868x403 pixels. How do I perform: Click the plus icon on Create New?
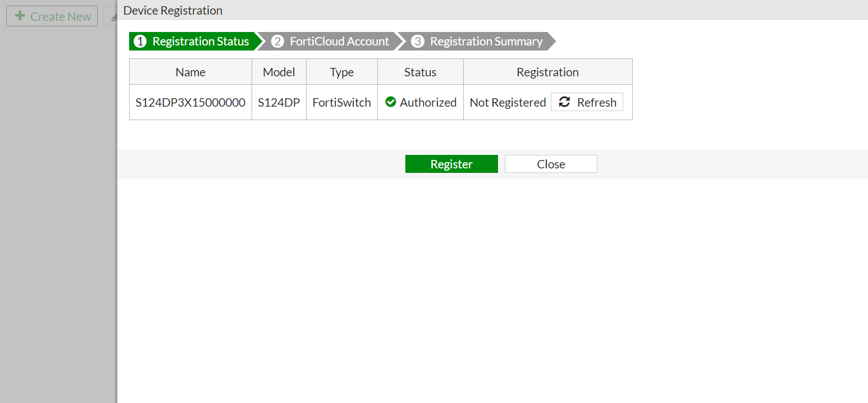pos(20,16)
